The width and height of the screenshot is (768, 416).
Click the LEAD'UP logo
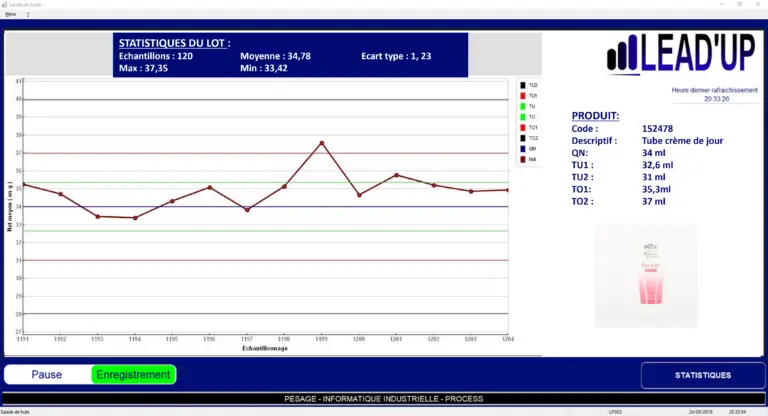click(x=681, y=54)
